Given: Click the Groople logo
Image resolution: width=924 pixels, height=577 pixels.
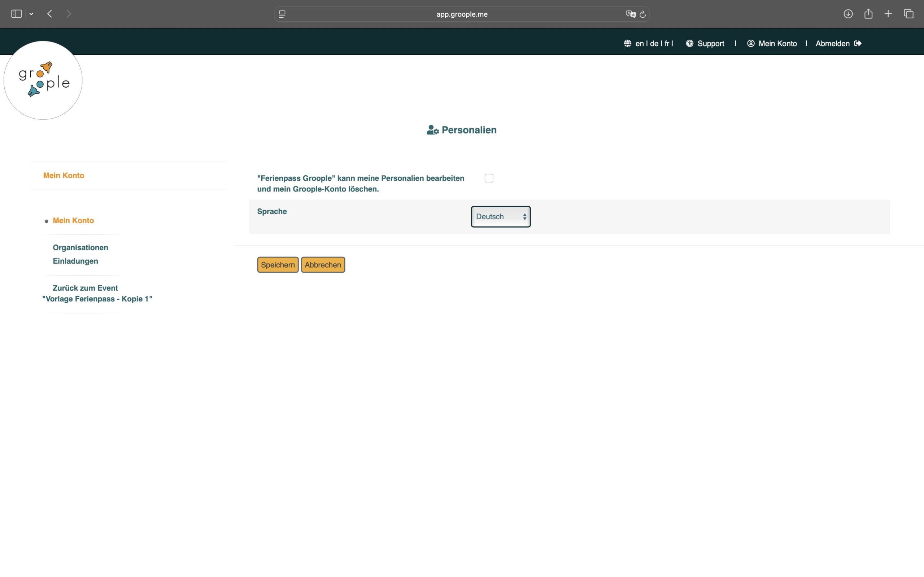Looking at the screenshot, I should point(43,80).
